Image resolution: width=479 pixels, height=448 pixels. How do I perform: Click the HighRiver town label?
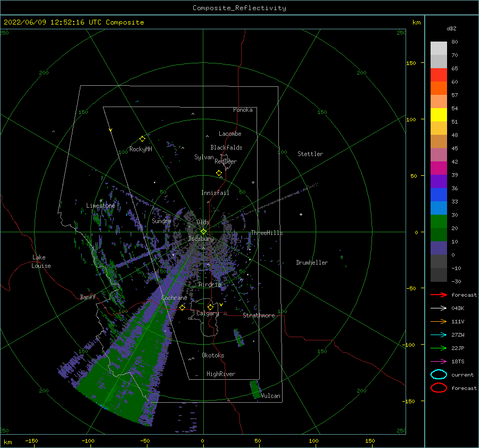[221, 374]
